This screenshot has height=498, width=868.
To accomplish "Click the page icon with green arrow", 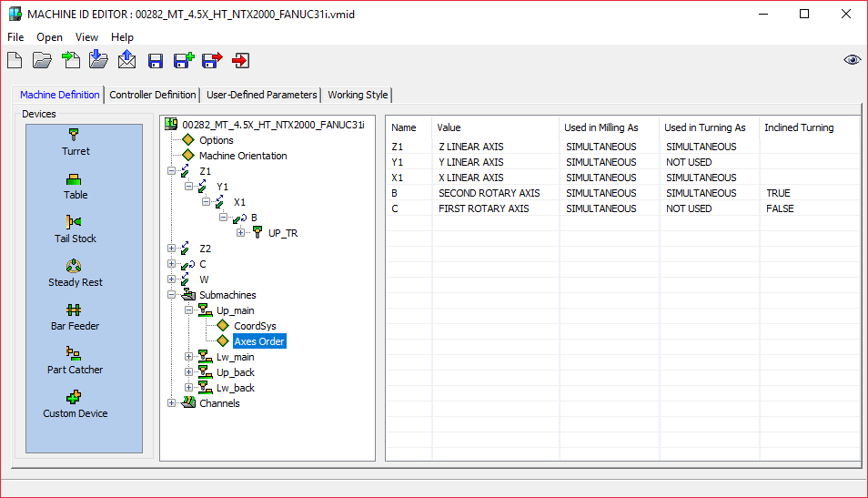I will tap(71, 60).
